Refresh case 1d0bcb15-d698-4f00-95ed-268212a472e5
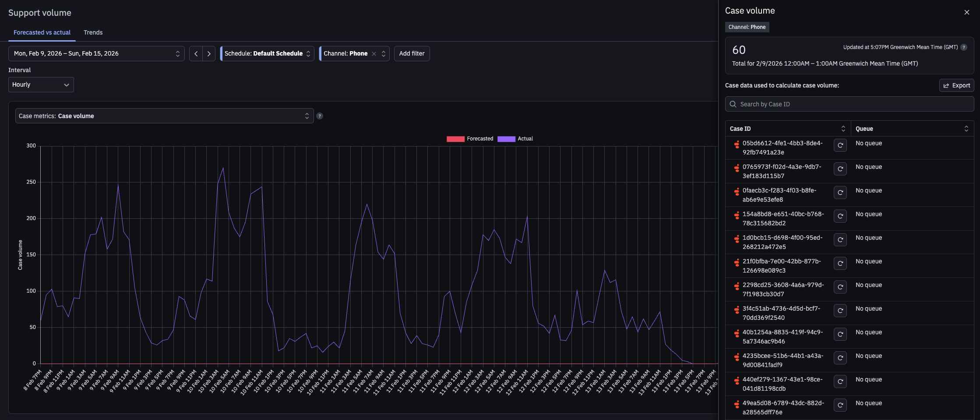This screenshot has width=980, height=420. click(x=840, y=240)
